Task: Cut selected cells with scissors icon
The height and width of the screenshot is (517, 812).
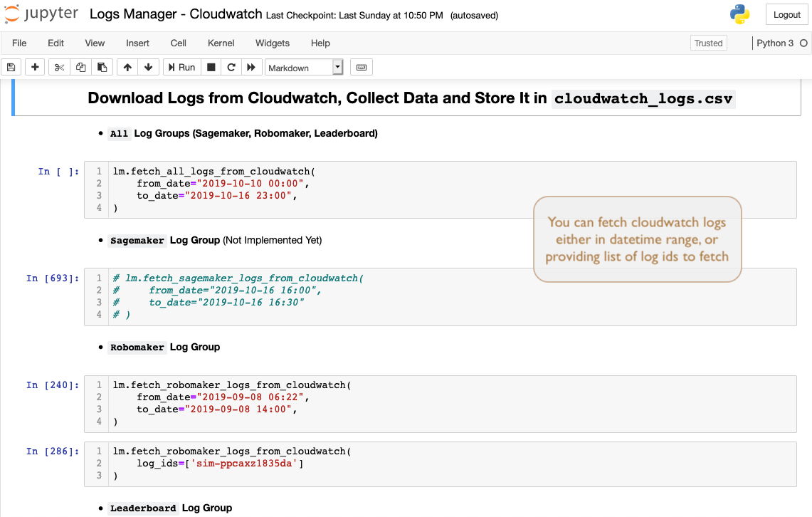Action: tap(59, 68)
